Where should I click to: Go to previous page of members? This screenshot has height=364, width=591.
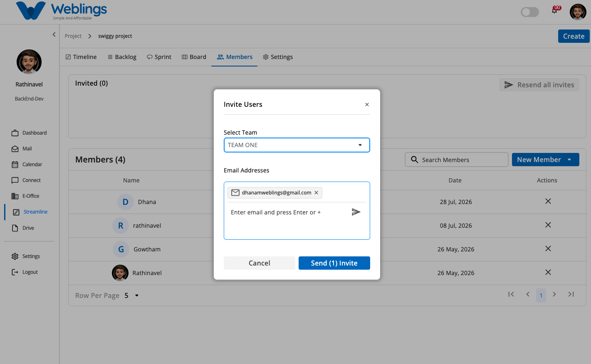(x=528, y=294)
